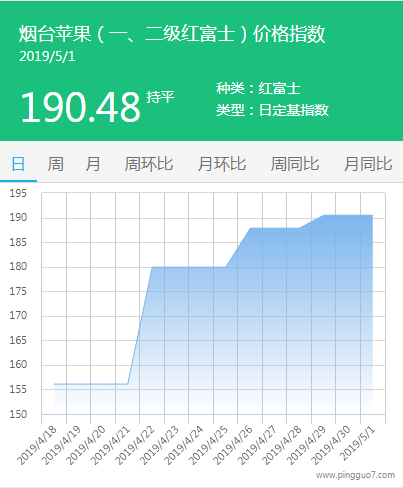403x488 pixels.
Task: Click the x-axis date 2019/4/19
Action: click(61, 445)
